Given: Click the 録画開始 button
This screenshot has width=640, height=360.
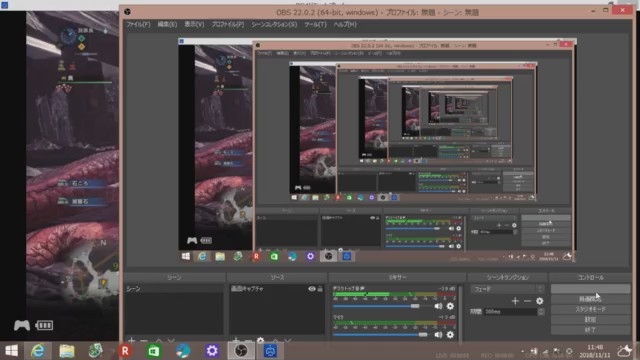Looking at the screenshot, I should tap(590, 299).
